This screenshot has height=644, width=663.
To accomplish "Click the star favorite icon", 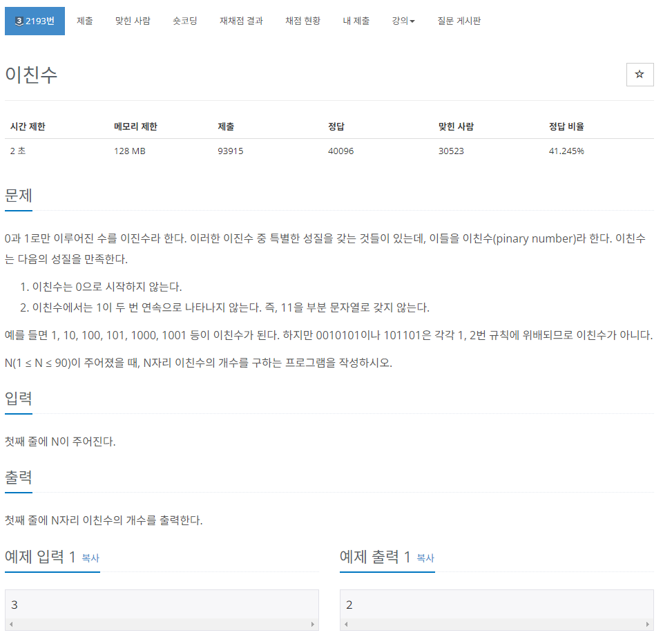I will [x=640, y=75].
